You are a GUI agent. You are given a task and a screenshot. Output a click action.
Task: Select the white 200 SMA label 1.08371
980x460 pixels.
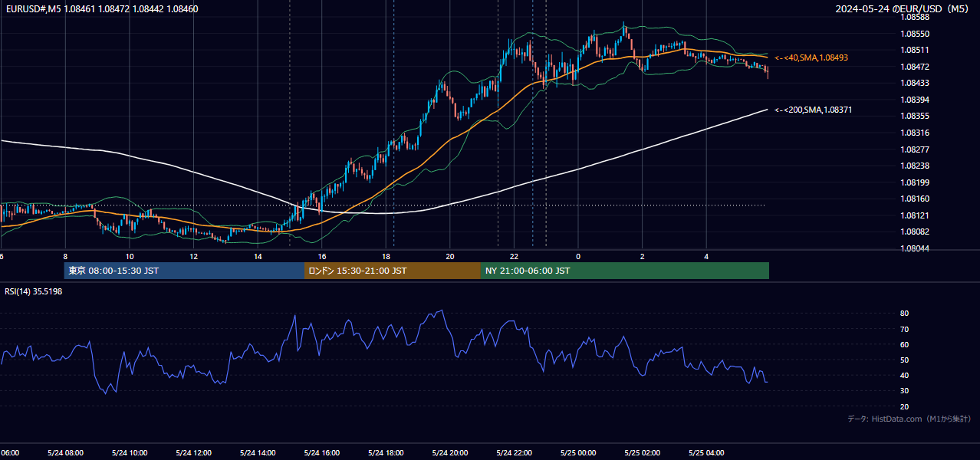point(814,110)
